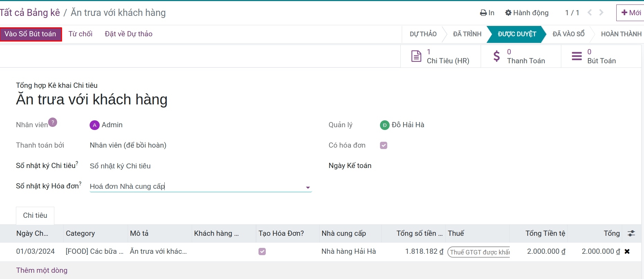Click Đặt về Dự thảo button
Screen dimensions: 644x279
click(x=129, y=34)
